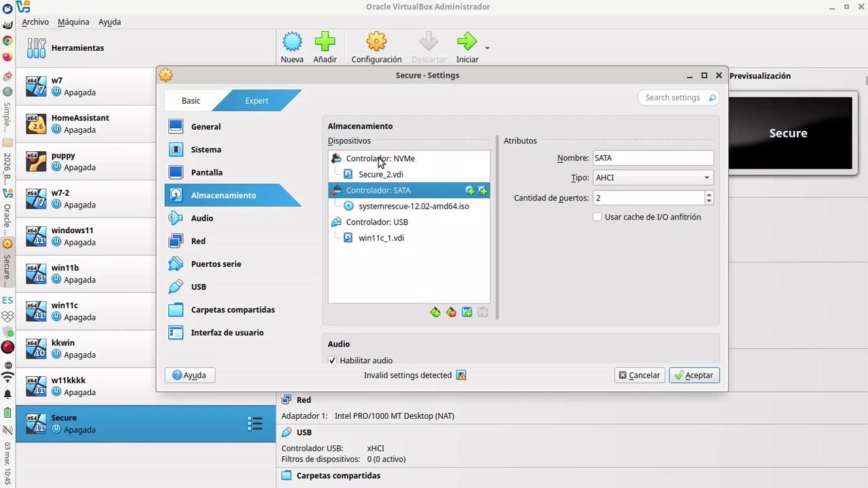Switch to the Expert tab

coord(256,100)
